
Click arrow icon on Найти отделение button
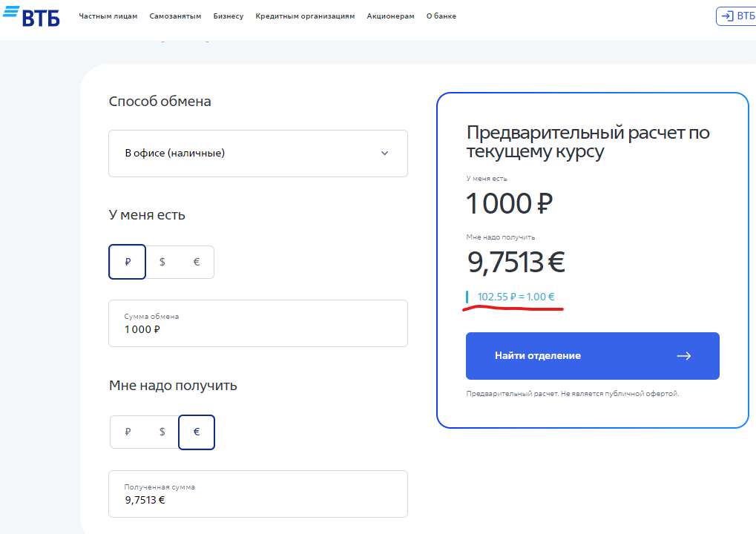pos(683,356)
